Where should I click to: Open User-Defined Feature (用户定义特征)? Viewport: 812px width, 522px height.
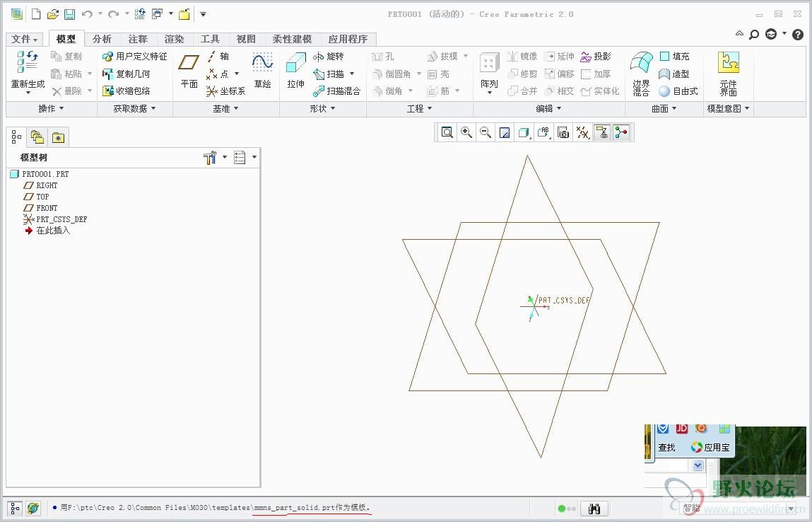135,57
